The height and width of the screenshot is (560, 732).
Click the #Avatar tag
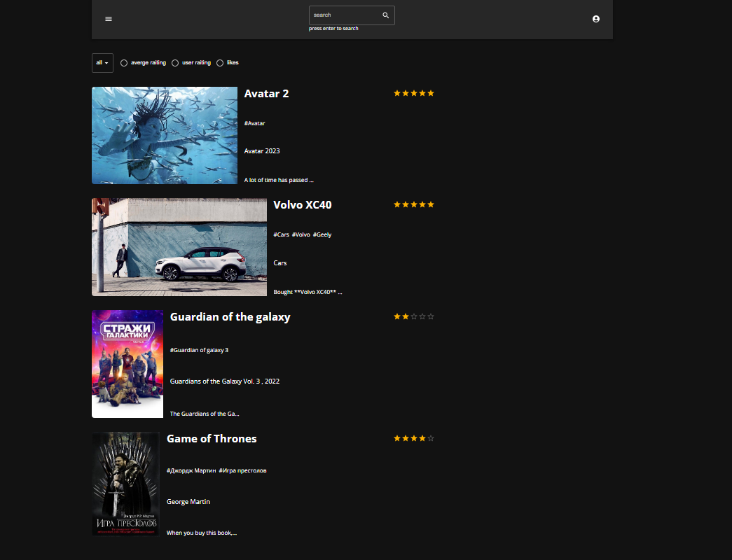tap(254, 123)
